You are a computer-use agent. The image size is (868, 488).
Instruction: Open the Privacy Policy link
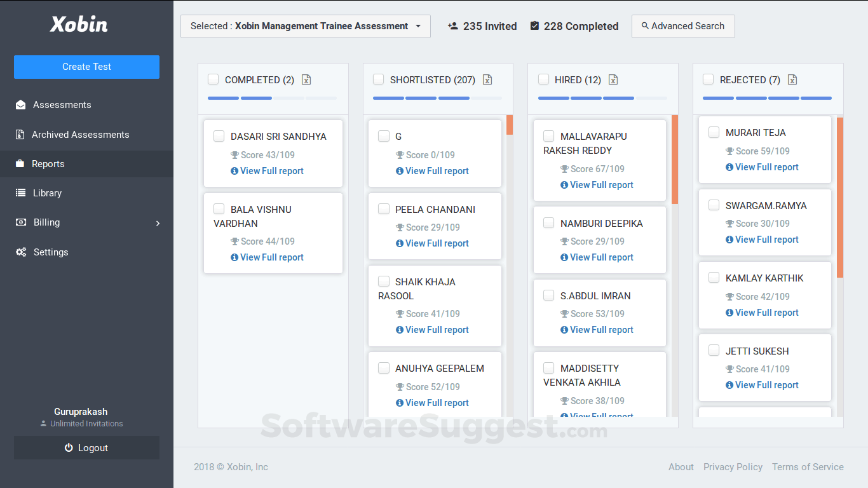pos(733,467)
